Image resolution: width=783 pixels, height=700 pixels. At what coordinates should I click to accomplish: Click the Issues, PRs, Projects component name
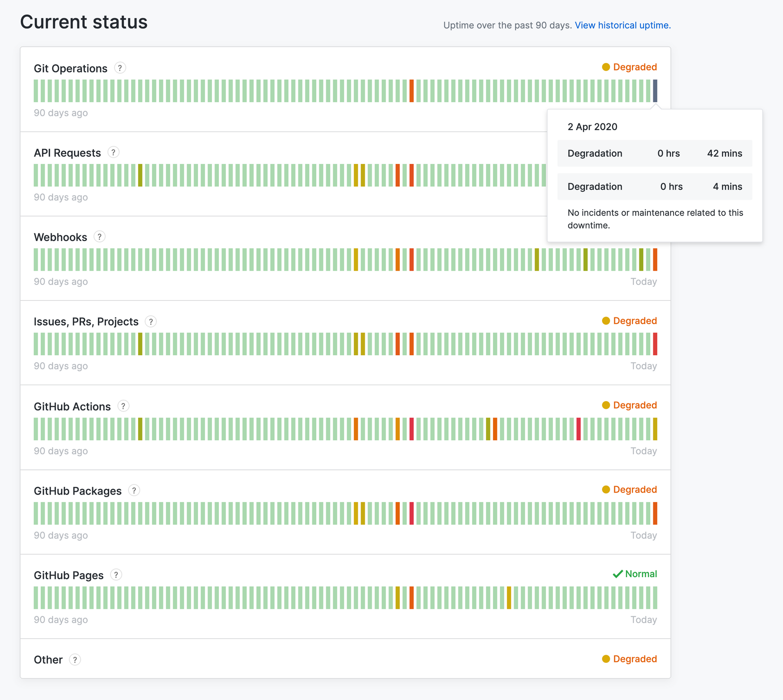[86, 322]
